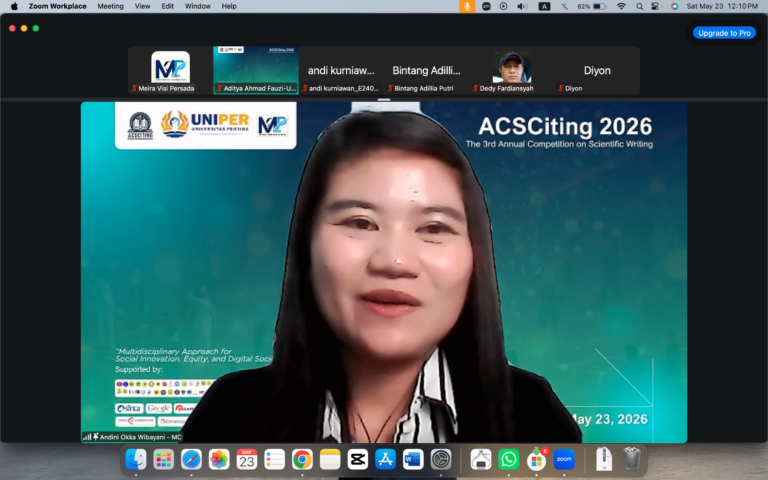Launch Microsoft Word from the dock
This screenshot has width=768, height=480.
tap(413, 459)
